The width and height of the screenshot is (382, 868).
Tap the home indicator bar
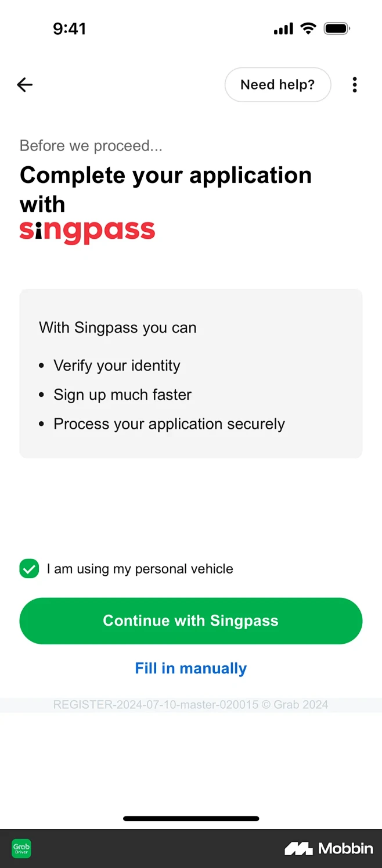pyautogui.click(x=190, y=817)
